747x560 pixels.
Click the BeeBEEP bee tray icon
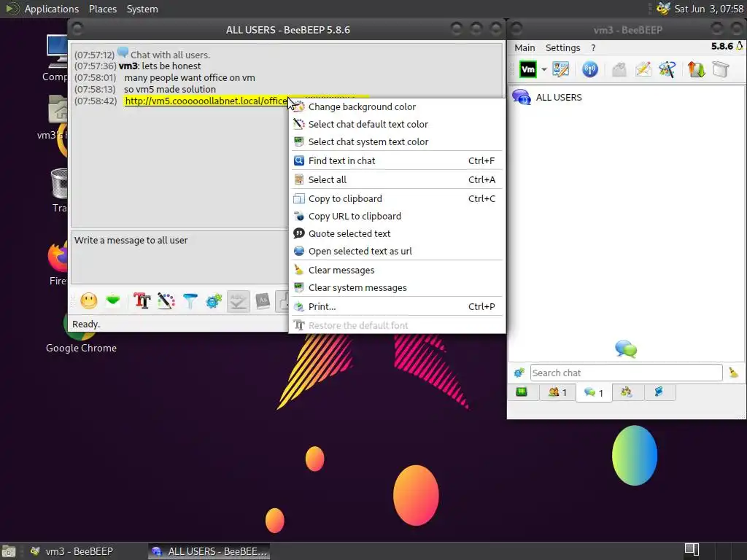pos(663,9)
